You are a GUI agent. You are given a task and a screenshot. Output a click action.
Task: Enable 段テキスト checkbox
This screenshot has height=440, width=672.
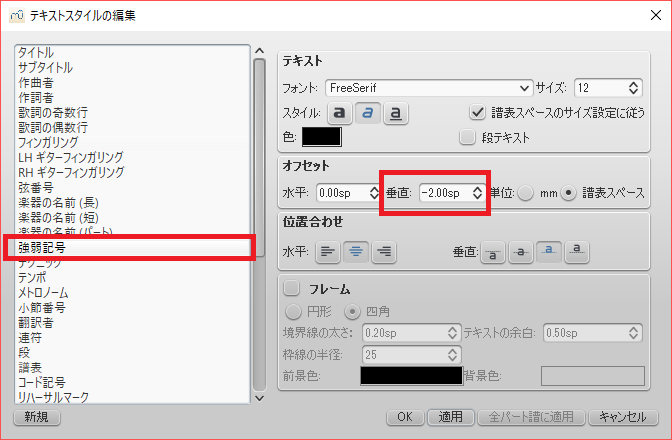click(467, 138)
